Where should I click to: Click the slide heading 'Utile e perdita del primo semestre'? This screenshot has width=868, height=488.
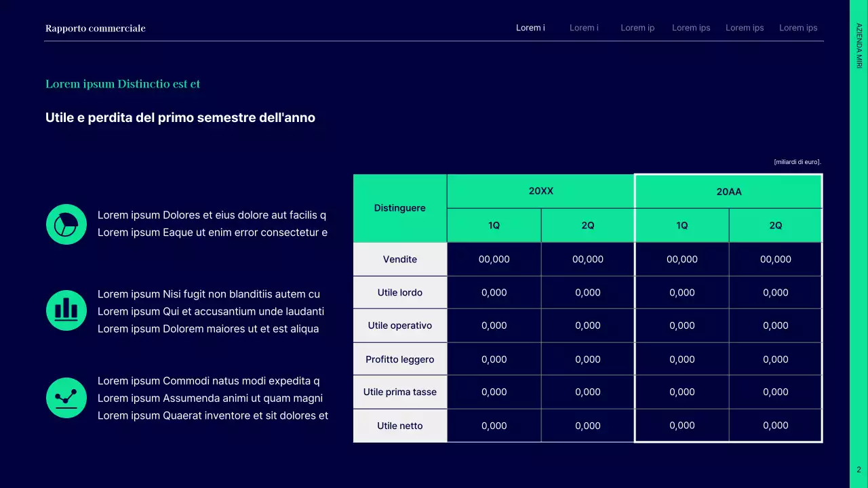[x=180, y=118]
